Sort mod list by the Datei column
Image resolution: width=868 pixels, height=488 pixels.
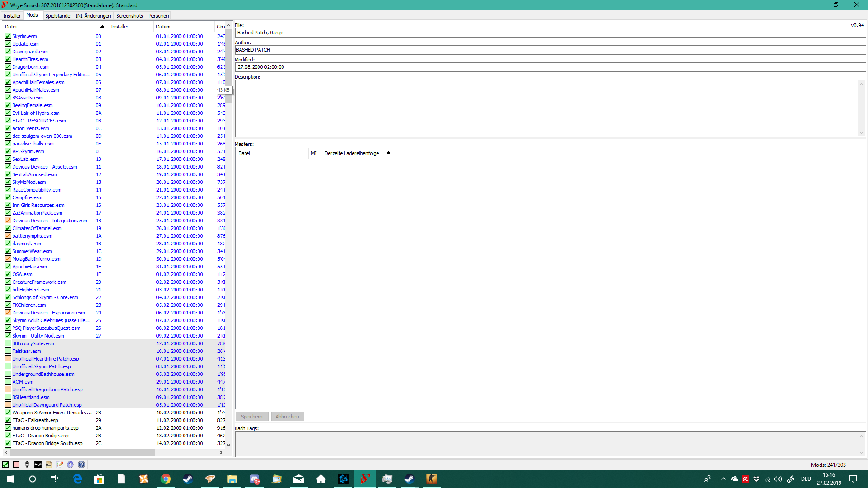click(47, 27)
